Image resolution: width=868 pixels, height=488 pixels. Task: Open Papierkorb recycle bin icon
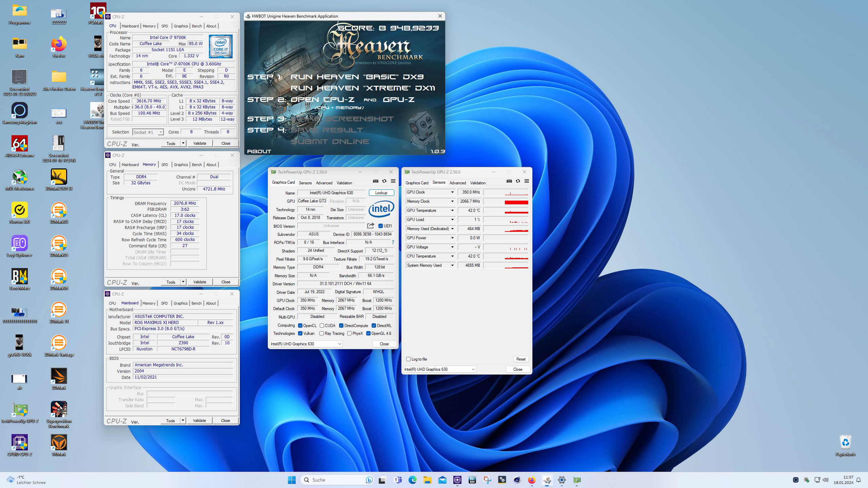point(845,445)
